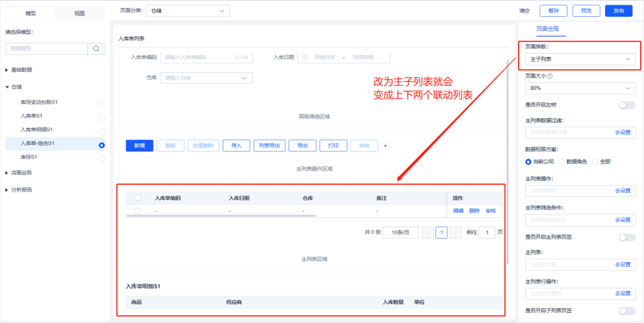Viewport: 644px width, 323px height.
Task: Check the first table row checkbox
Action: 138,211
